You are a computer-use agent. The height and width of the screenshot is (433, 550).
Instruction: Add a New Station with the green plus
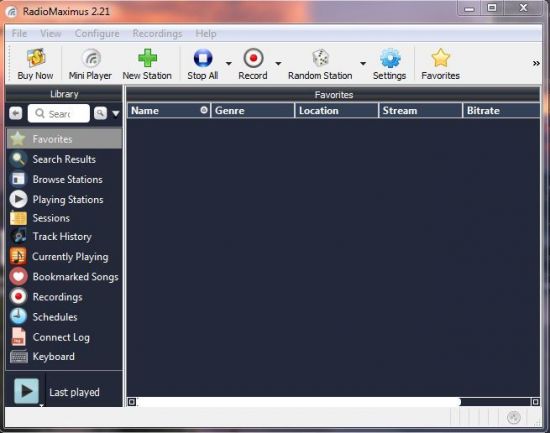pyautogui.click(x=147, y=64)
